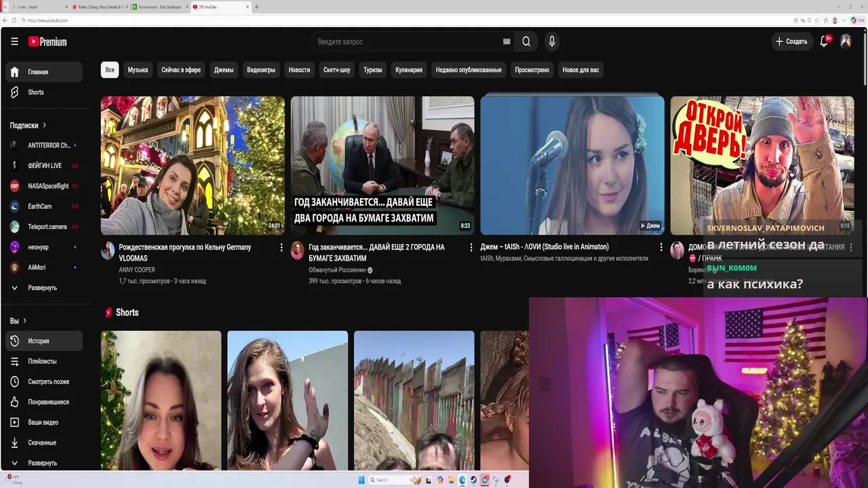Viewport: 868px width, 488px height.
Task: Open Рождественская прогулка по Кельну video thumbnail
Action: (193, 165)
